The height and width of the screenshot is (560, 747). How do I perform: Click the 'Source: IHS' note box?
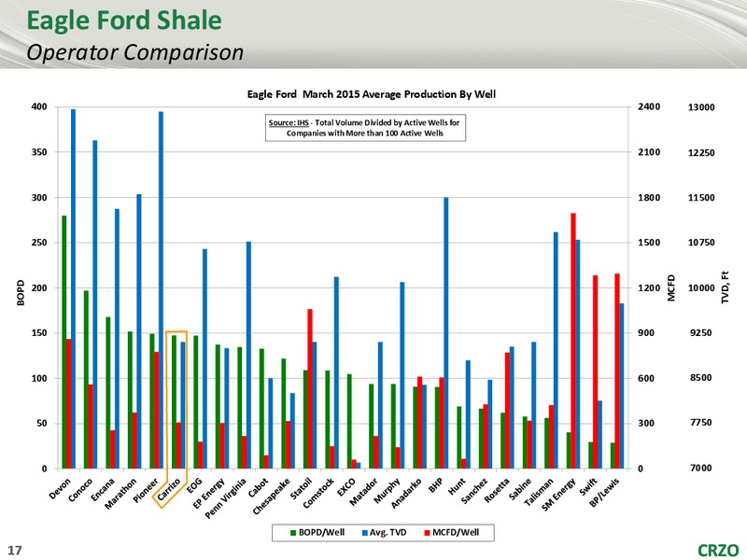[365, 128]
